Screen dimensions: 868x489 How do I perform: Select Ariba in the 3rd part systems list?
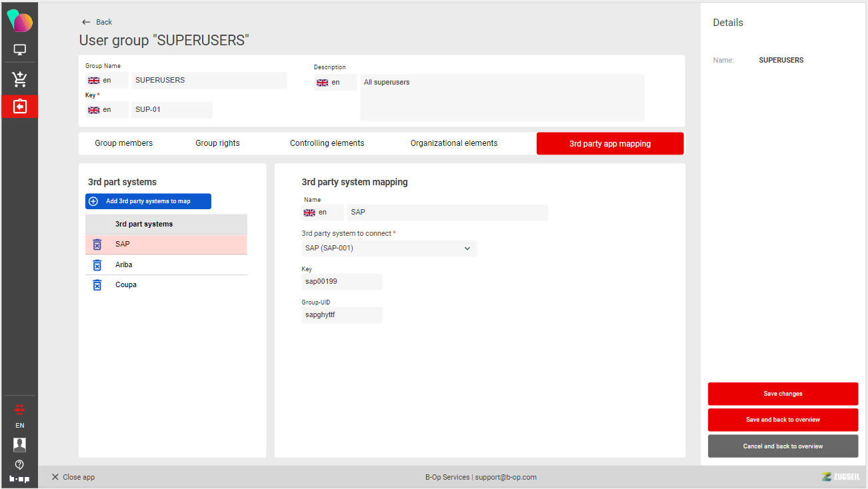(x=124, y=265)
